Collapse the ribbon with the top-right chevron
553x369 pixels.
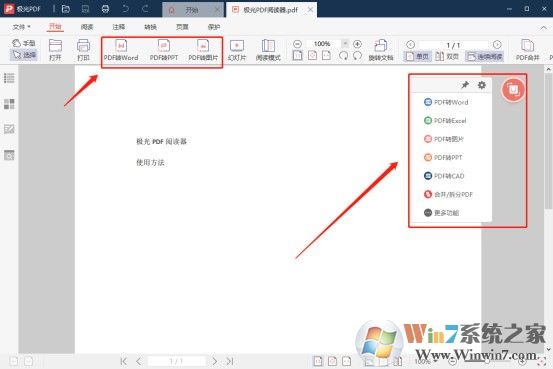click(543, 28)
